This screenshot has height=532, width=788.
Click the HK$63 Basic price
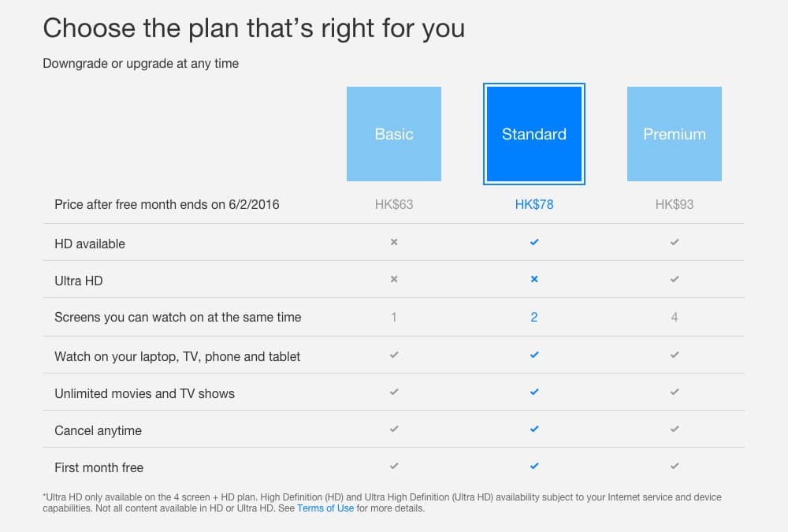coord(394,204)
